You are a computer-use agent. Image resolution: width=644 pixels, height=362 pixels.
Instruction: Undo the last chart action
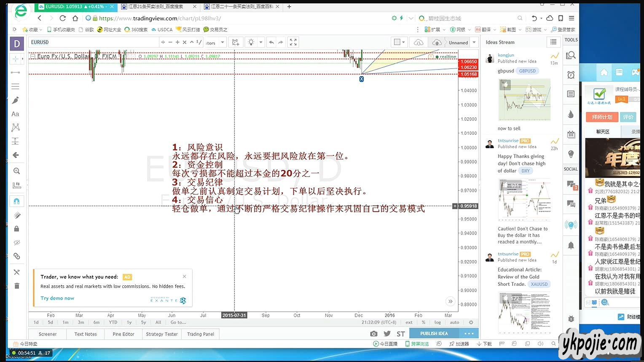(271, 42)
